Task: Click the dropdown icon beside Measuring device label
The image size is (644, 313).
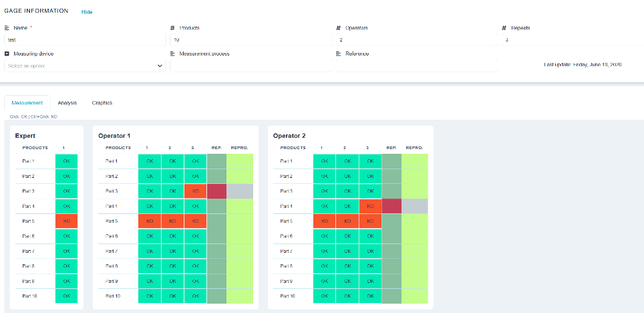Action: [7, 54]
